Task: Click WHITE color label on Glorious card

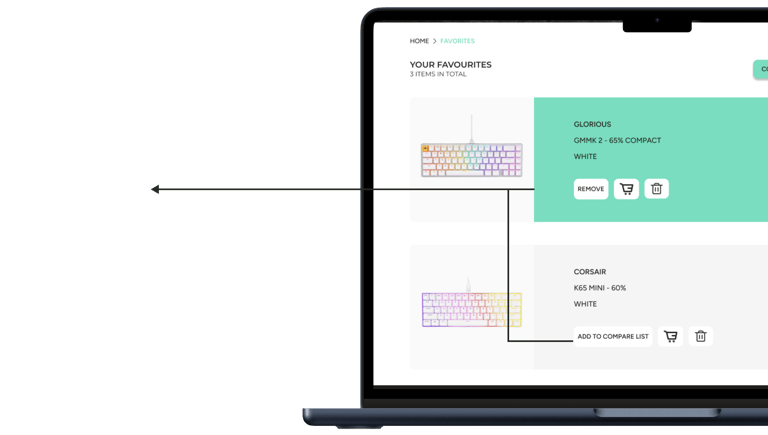Action: (585, 157)
